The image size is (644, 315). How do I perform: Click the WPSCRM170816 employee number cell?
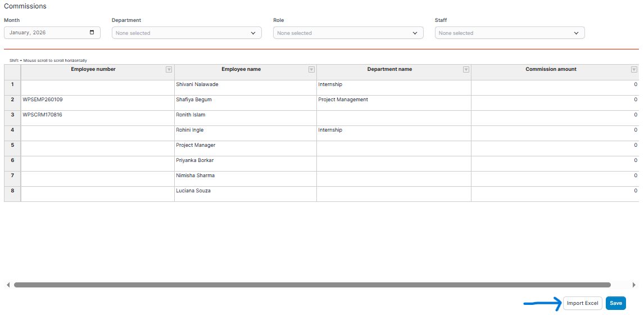click(97, 115)
